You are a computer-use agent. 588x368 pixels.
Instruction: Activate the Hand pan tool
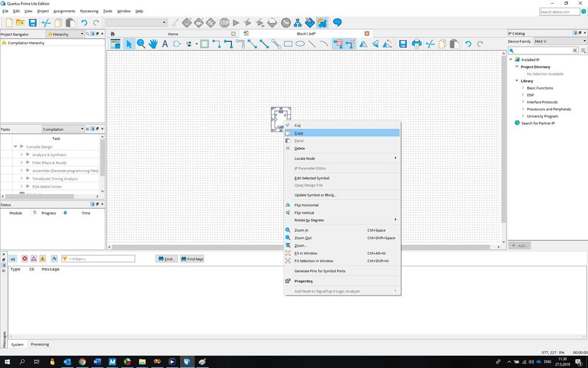[x=153, y=44]
